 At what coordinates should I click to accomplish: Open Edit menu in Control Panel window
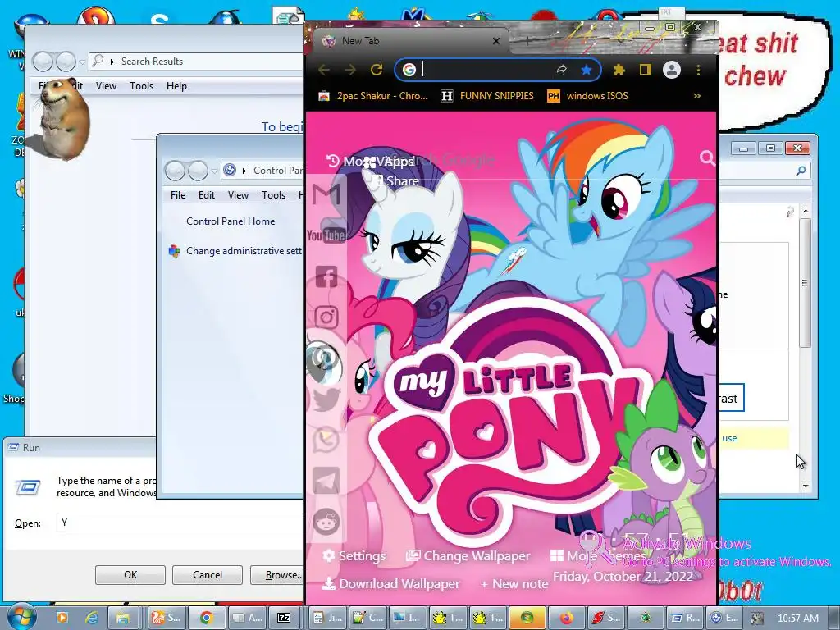pyautogui.click(x=206, y=195)
